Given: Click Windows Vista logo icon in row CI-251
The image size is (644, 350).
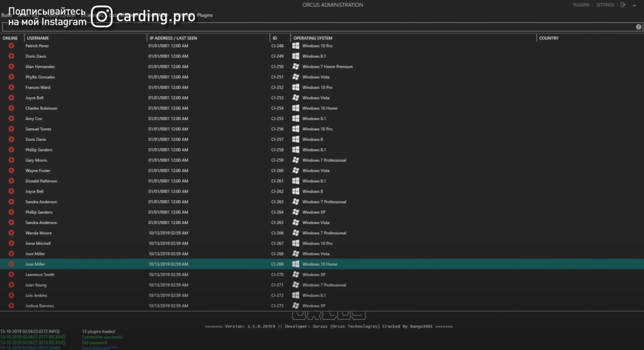Looking at the screenshot, I should 296,77.
